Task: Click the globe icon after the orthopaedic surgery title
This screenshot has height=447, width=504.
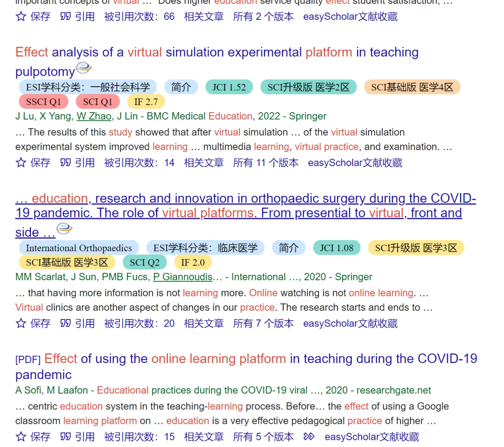Action: coord(63,228)
